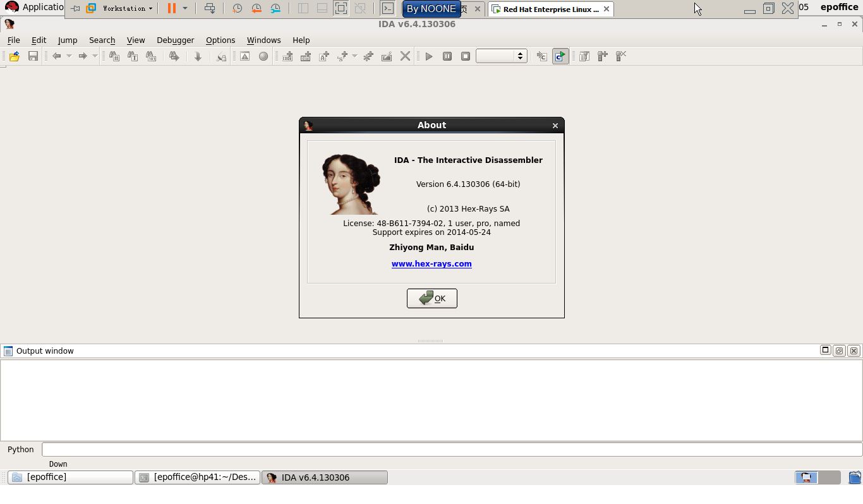Click the traffic light X breakpoint icon
This screenshot has height=504, width=863.
tap(621, 56)
